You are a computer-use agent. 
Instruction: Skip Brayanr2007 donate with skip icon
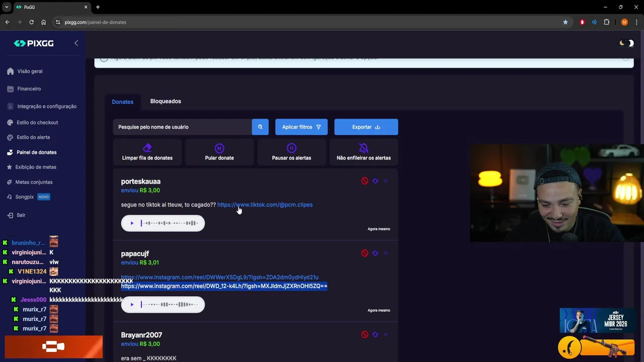pyautogui.click(x=386, y=335)
